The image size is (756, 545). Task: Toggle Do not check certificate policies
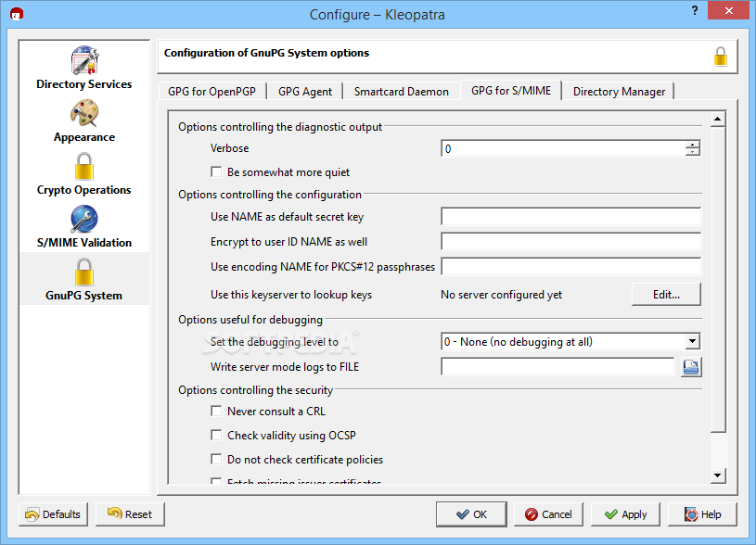coord(216,459)
